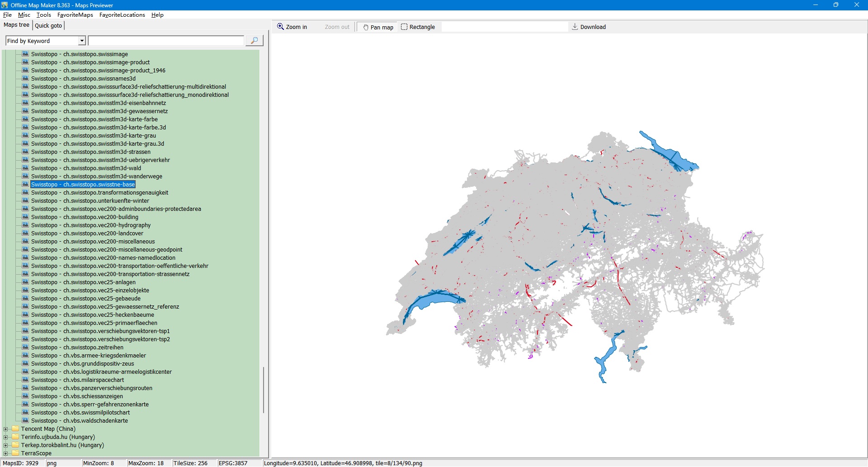Expand the Tencent Map (China) node
The width and height of the screenshot is (868, 467).
point(6,429)
